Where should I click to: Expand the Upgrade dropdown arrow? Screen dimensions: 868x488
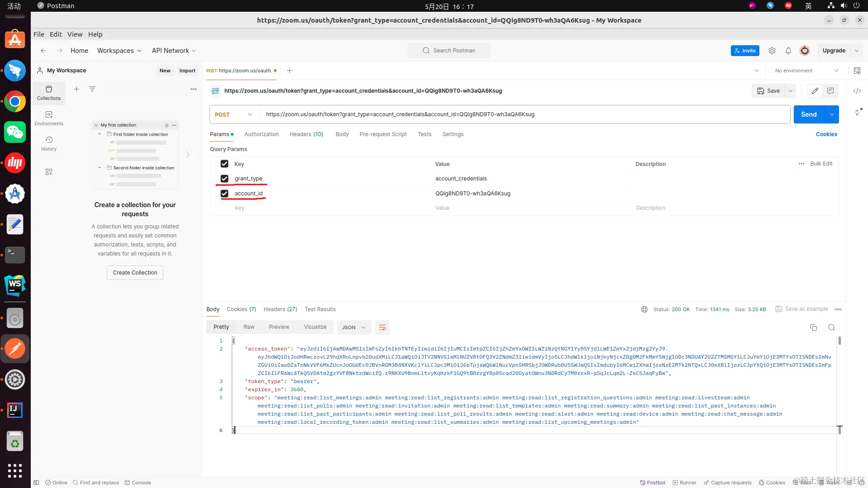click(857, 51)
